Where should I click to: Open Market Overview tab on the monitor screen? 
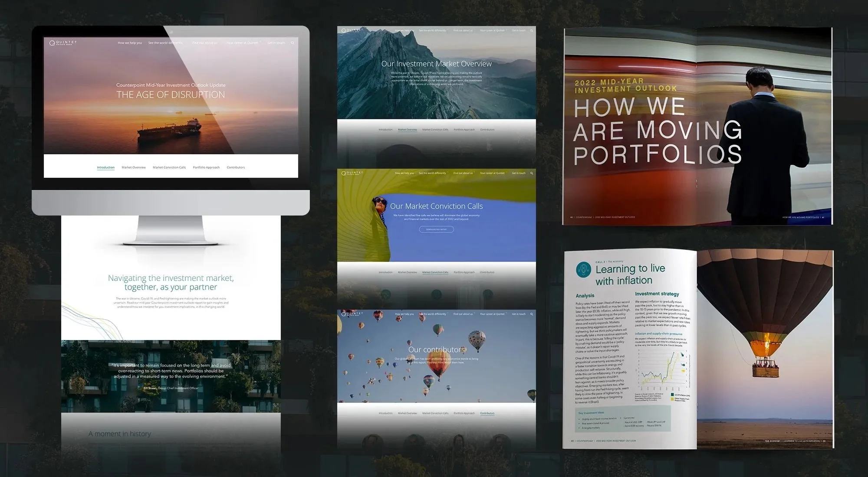coord(134,167)
